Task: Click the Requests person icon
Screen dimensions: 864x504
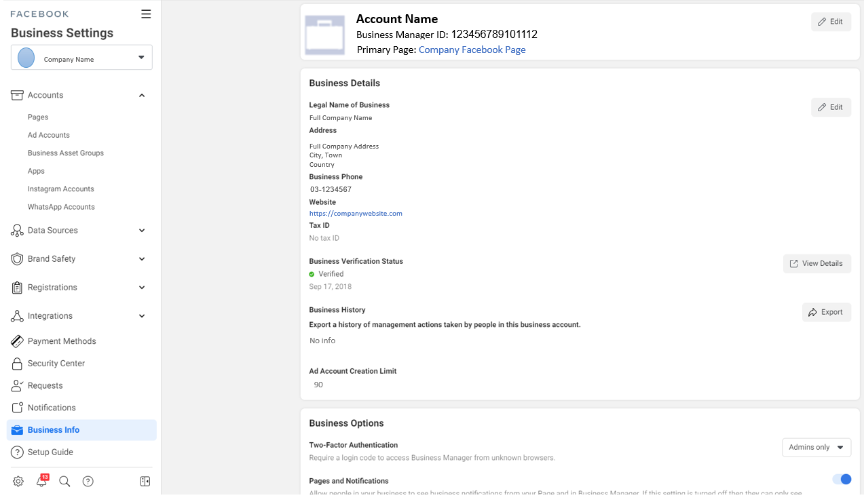Action: [17, 386]
